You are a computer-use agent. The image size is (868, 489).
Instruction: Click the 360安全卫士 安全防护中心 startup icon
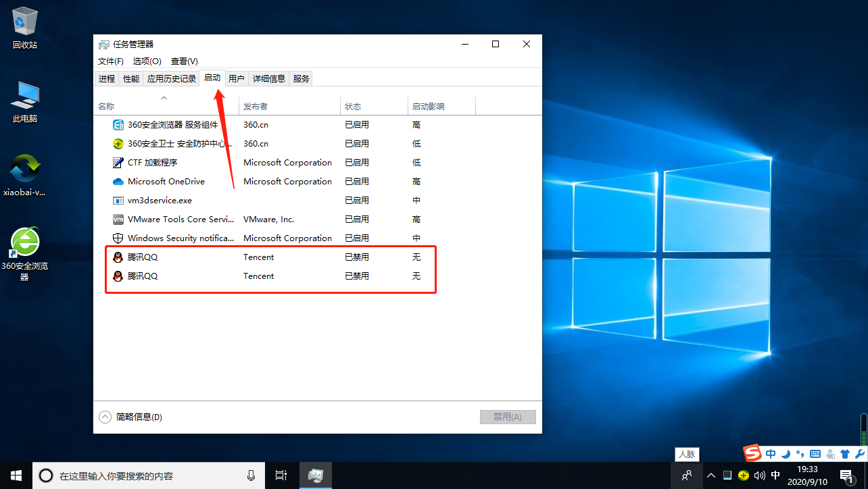pyautogui.click(x=118, y=144)
